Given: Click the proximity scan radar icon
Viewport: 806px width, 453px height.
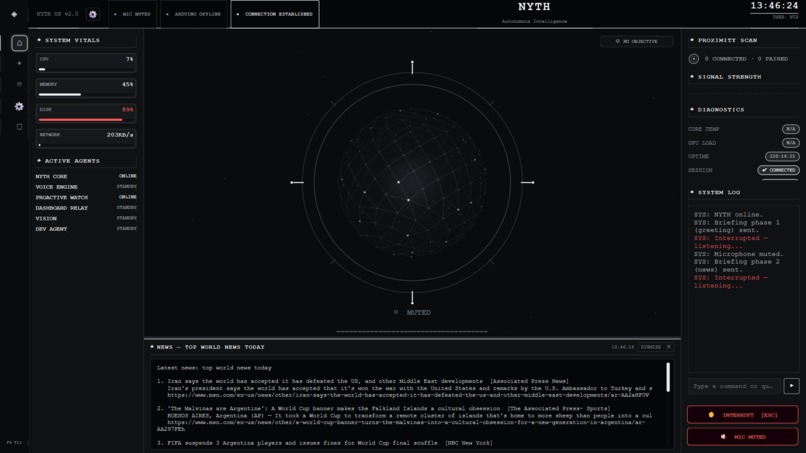Looking at the screenshot, I should pyautogui.click(x=693, y=59).
